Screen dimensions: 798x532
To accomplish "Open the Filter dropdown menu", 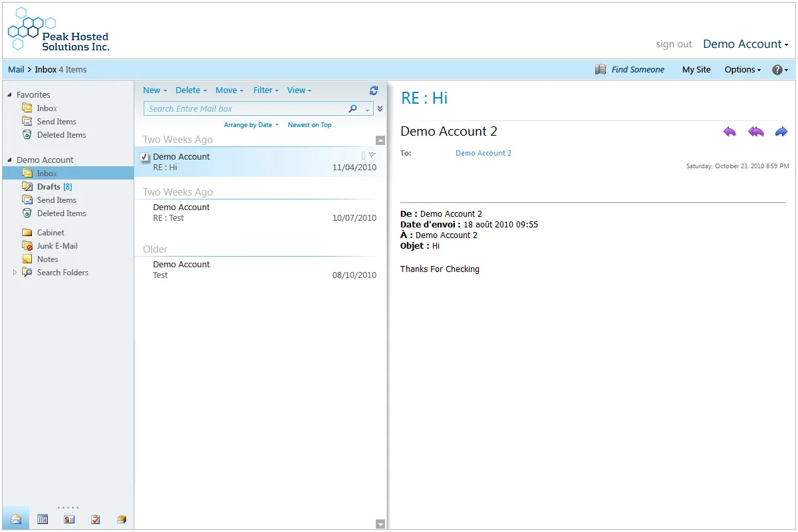I will pos(266,90).
